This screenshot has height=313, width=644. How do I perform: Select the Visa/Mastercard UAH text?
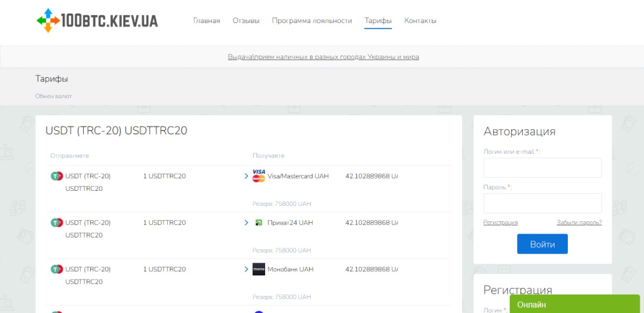click(298, 176)
